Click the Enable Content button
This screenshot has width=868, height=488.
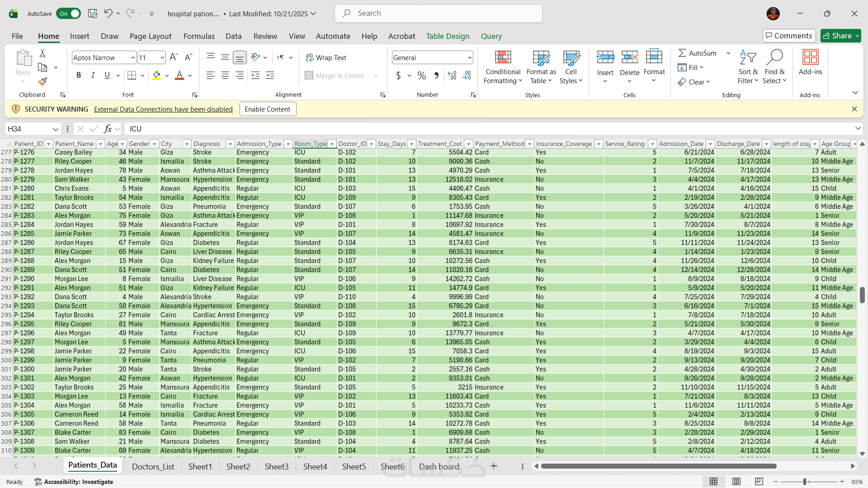(268, 109)
